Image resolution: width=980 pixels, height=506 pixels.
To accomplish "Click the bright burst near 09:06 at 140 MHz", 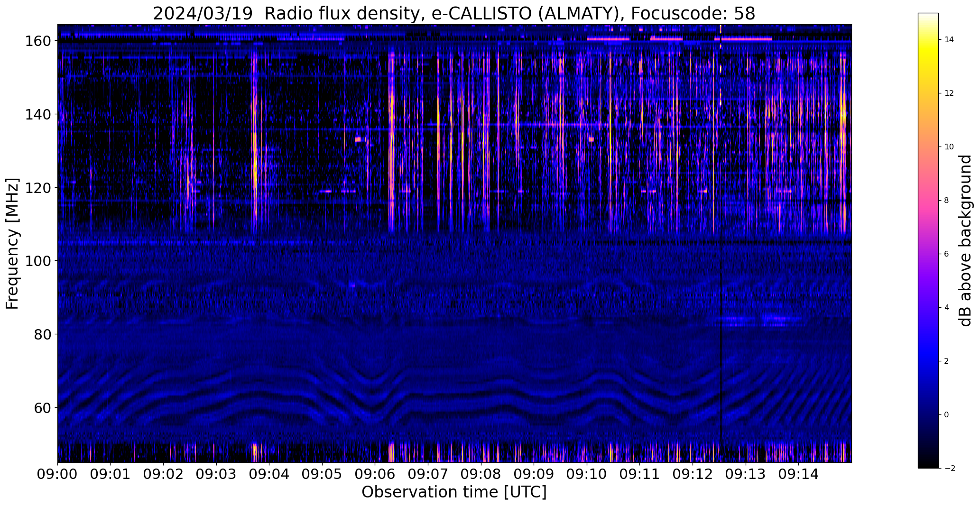I will (391, 114).
